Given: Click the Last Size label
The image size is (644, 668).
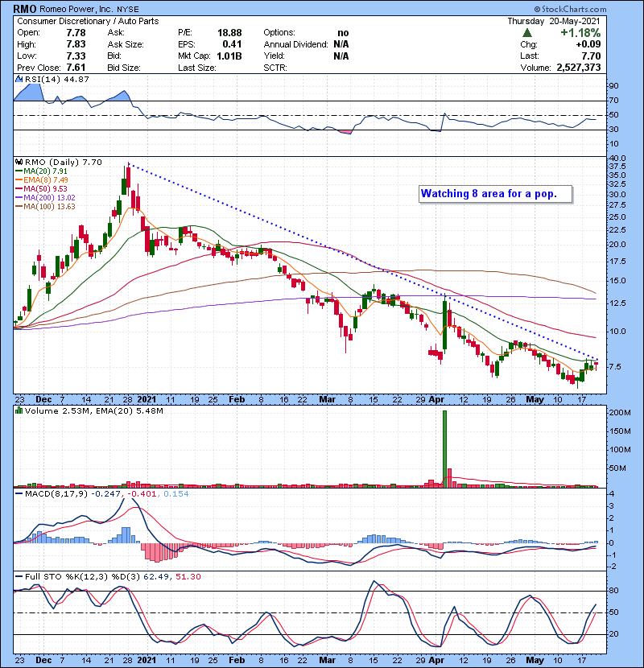Looking at the screenshot, I should pos(197,68).
